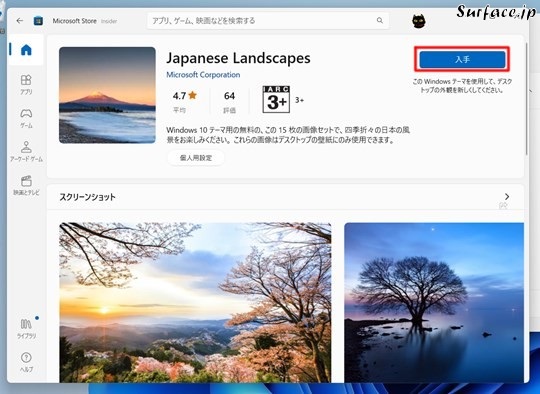This screenshot has width=540, height=394.
Task: Click the Microsoft Store logo icon
Action: (38, 21)
